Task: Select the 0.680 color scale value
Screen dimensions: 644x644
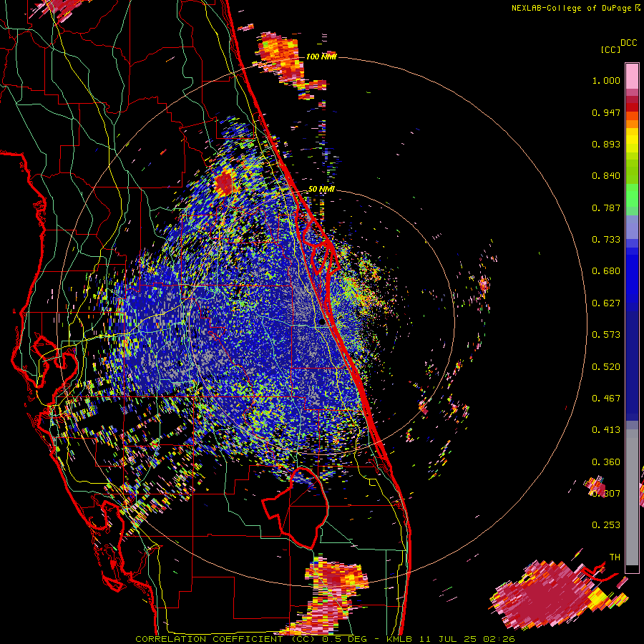Action: click(606, 271)
